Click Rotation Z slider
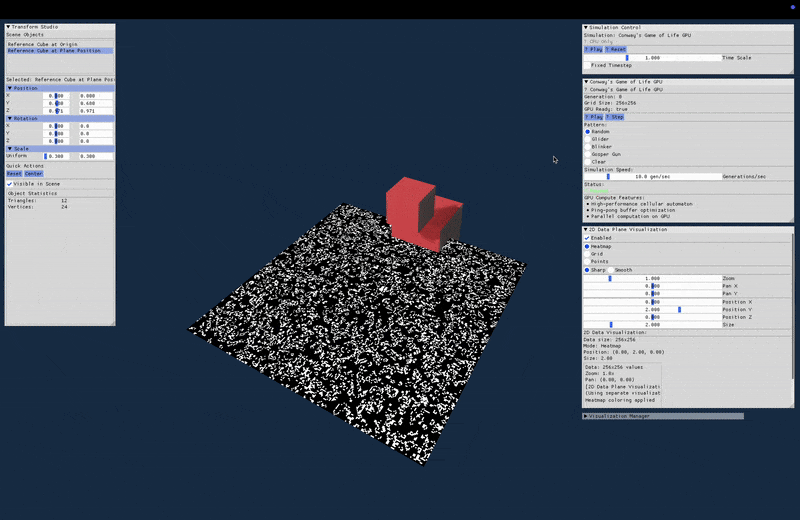This screenshot has width=800, height=520. [56, 141]
